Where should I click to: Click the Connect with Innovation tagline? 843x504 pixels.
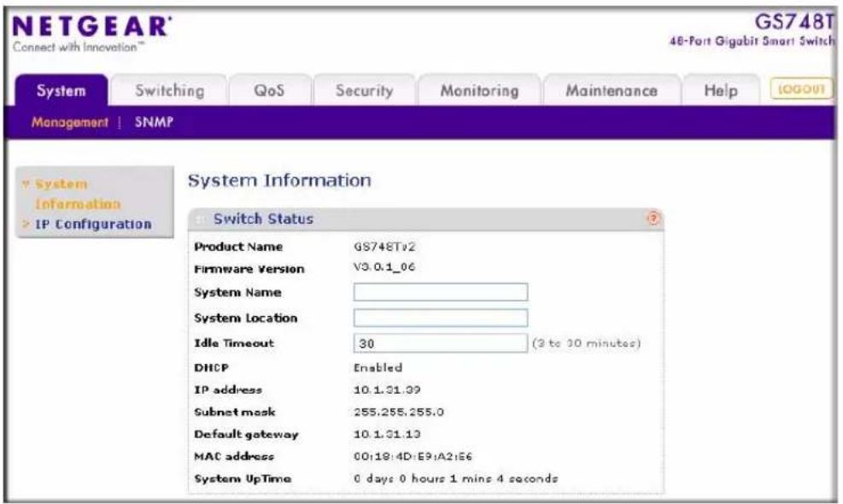(79, 47)
